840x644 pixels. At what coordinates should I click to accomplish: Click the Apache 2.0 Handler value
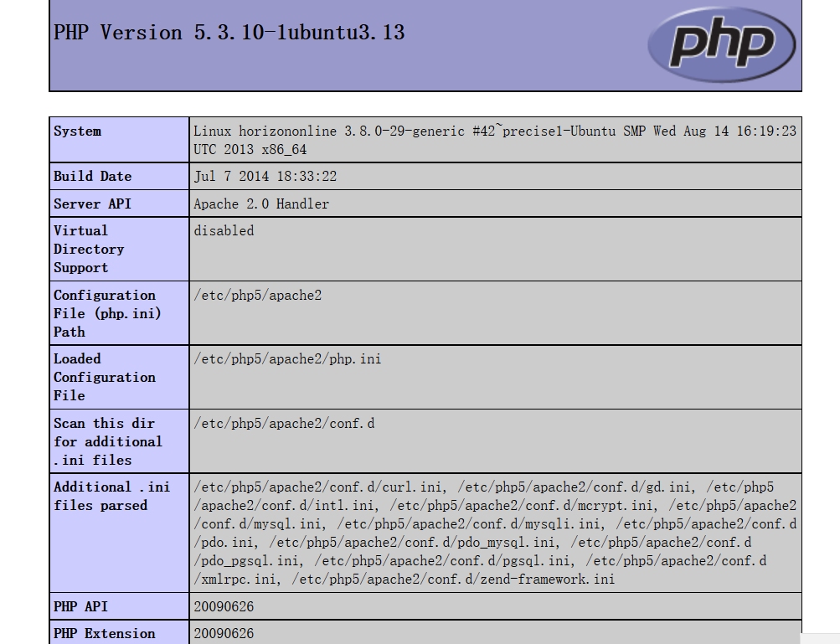(261, 204)
